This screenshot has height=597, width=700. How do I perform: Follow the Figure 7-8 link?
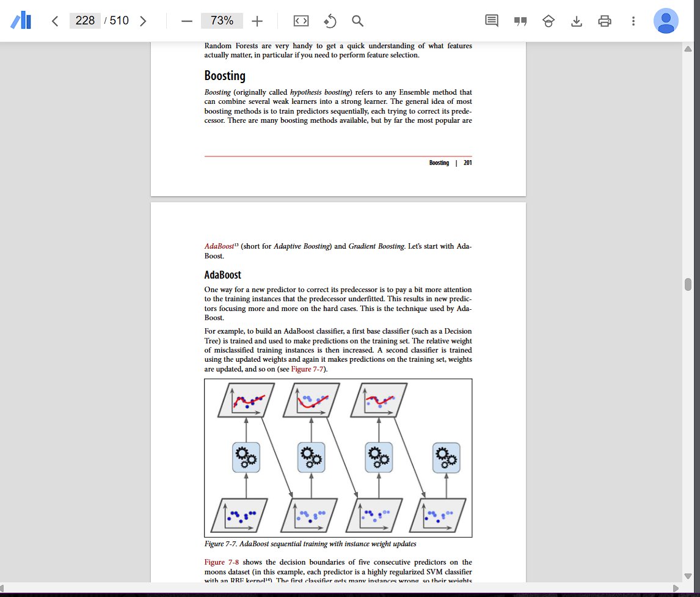pos(222,562)
